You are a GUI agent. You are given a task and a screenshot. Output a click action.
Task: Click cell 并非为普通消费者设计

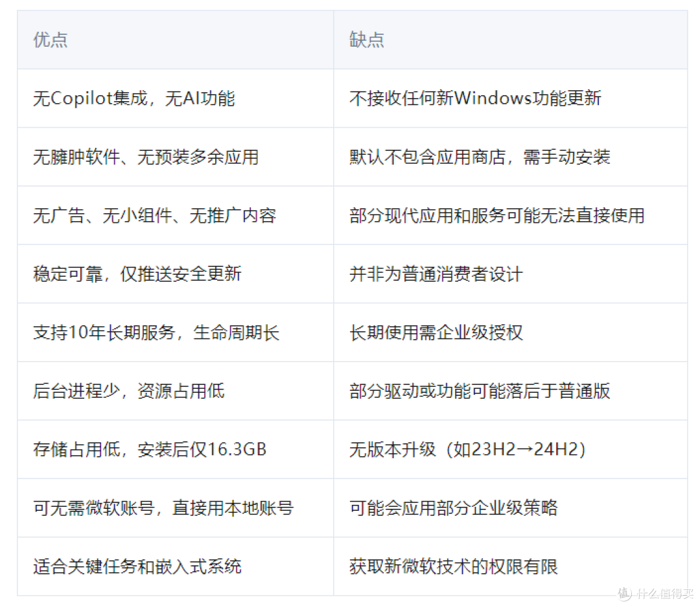pos(510,274)
